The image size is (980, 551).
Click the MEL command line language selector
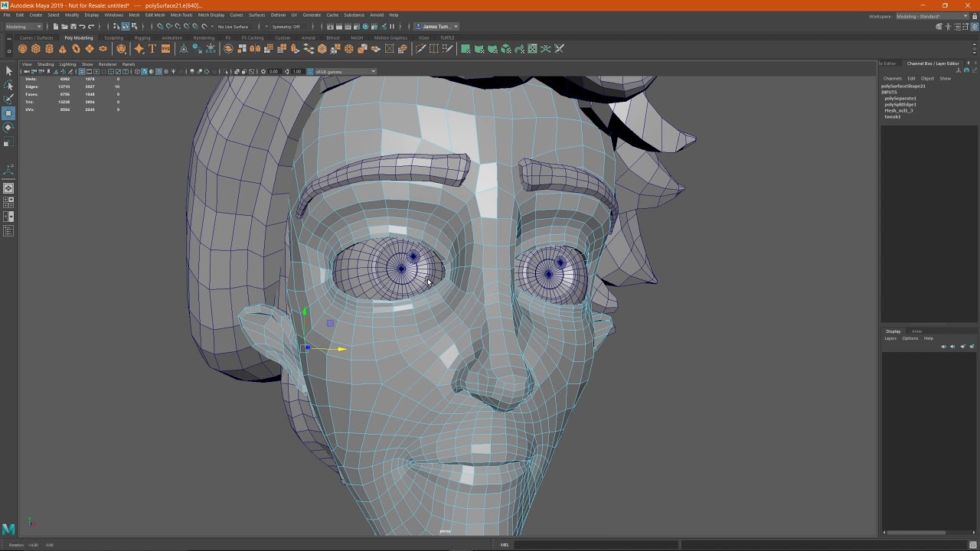pos(505,545)
